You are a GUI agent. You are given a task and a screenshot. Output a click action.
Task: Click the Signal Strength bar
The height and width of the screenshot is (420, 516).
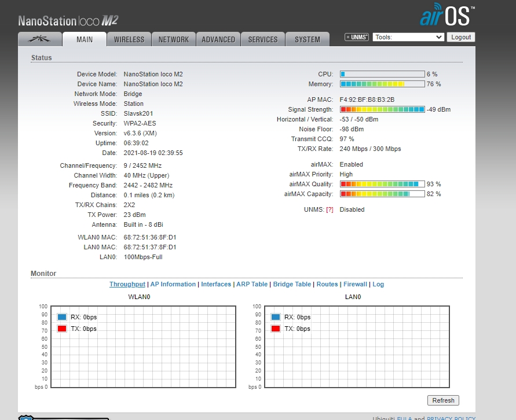pos(382,109)
